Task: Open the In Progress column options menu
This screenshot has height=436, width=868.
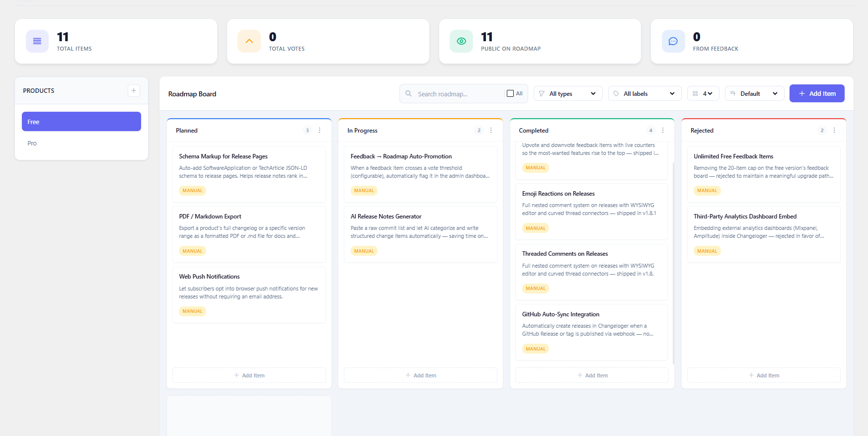Action: click(491, 131)
